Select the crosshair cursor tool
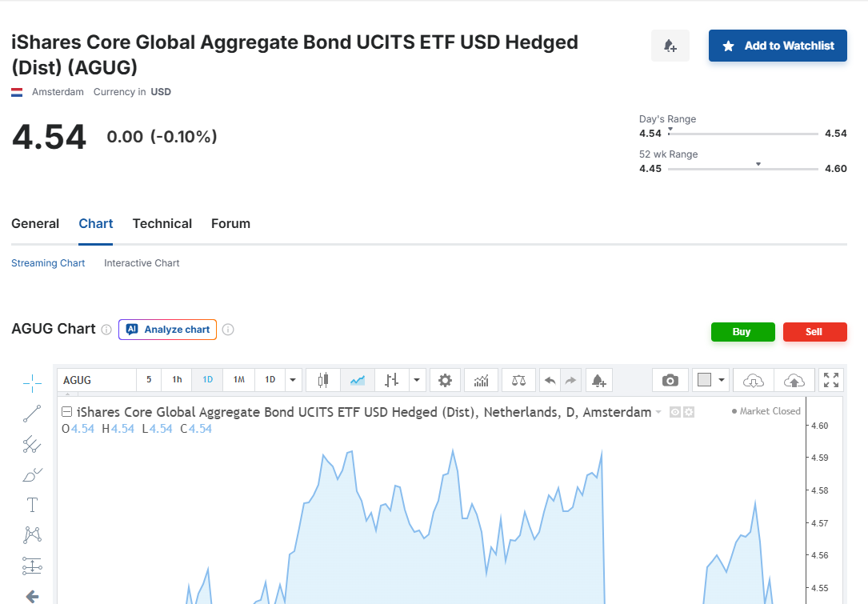 pyautogui.click(x=32, y=384)
